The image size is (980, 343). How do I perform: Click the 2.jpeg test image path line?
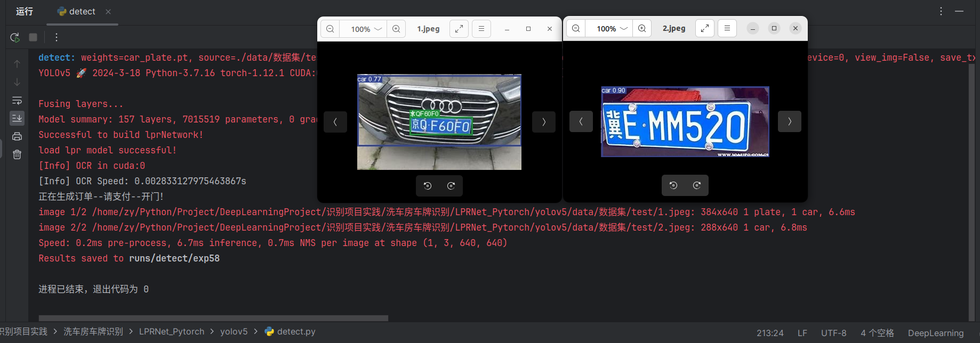click(423, 227)
